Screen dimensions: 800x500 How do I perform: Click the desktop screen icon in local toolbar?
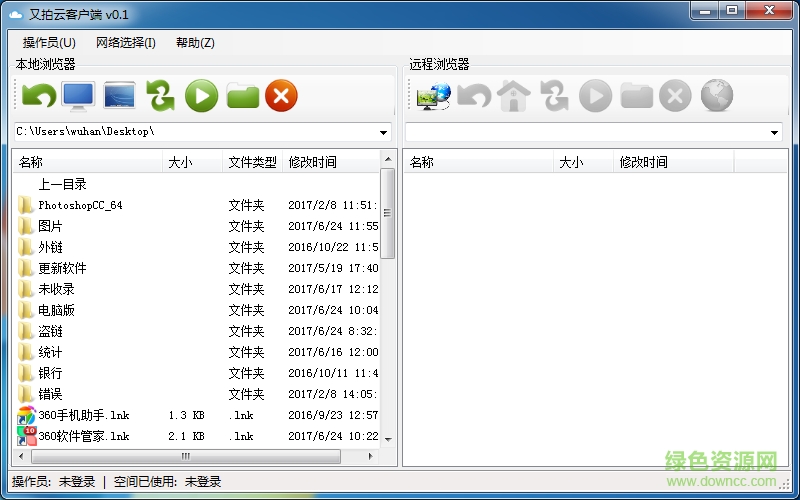point(119,95)
